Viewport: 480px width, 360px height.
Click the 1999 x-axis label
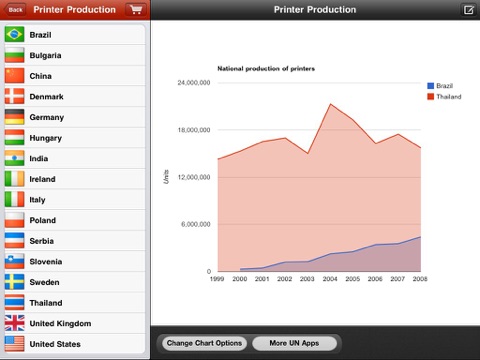(217, 279)
